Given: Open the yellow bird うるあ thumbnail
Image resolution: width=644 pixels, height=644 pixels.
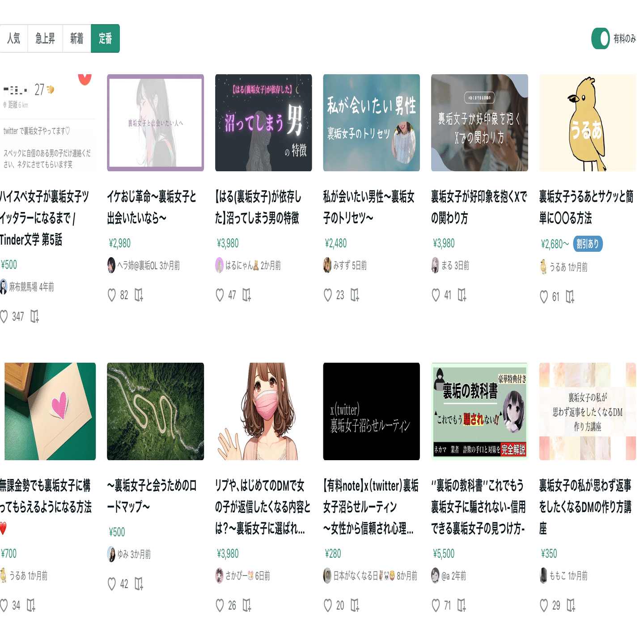Looking at the screenshot, I should pos(588,123).
